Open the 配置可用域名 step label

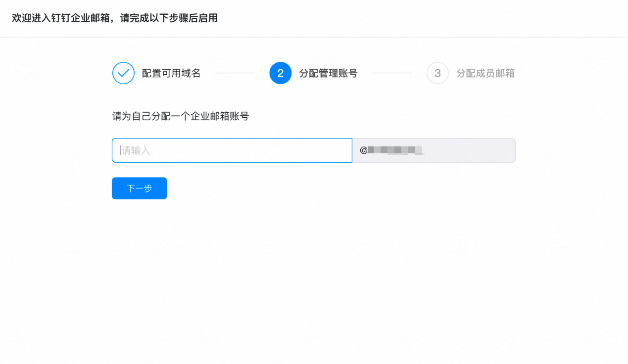coord(171,73)
